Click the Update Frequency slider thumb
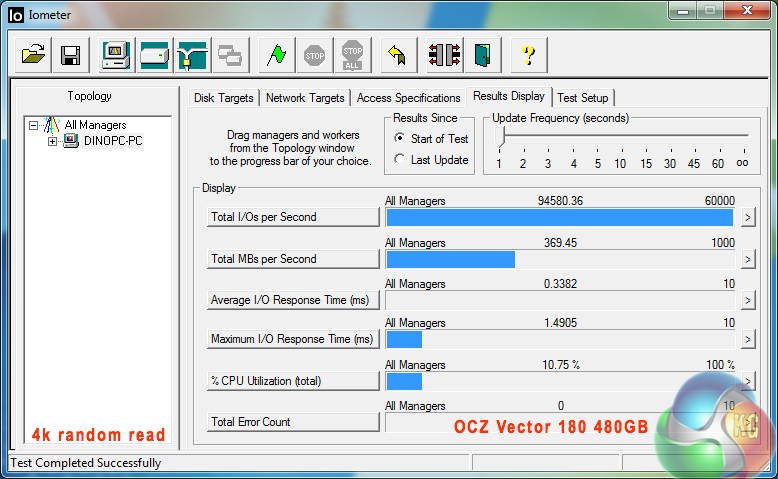The height and width of the screenshot is (479, 778). [x=500, y=137]
